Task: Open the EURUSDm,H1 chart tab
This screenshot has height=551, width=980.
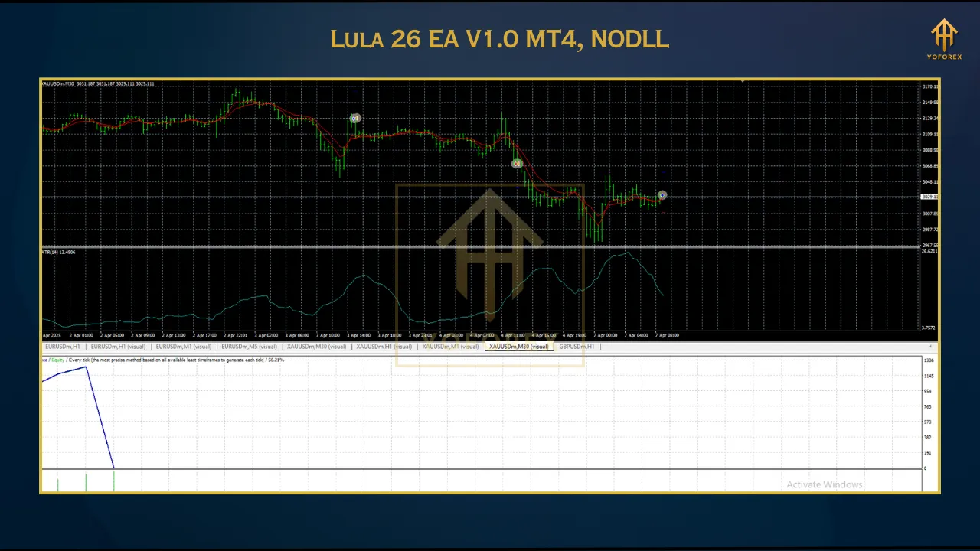Action: [62, 347]
